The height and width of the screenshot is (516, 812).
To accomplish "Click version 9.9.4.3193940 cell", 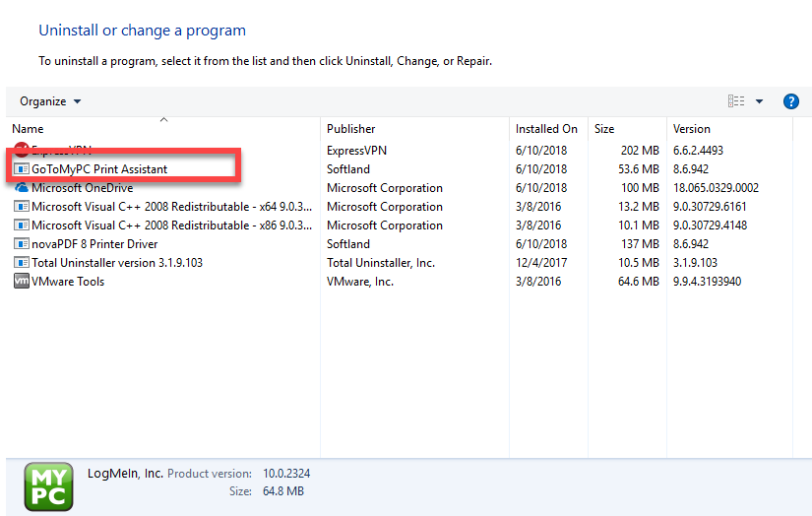I will [x=707, y=281].
